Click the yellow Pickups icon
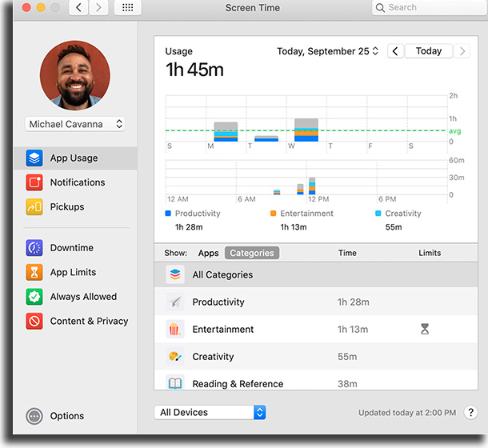The height and width of the screenshot is (448, 488). tap(34, 206)
